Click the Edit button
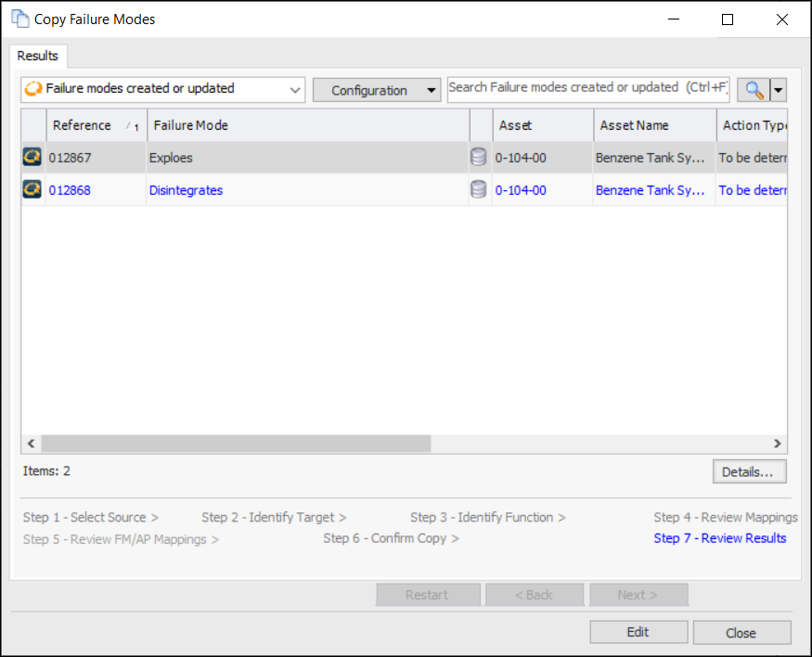Image resolution: width=812 pixels, height=657 pixels. (x=638, y=633)
